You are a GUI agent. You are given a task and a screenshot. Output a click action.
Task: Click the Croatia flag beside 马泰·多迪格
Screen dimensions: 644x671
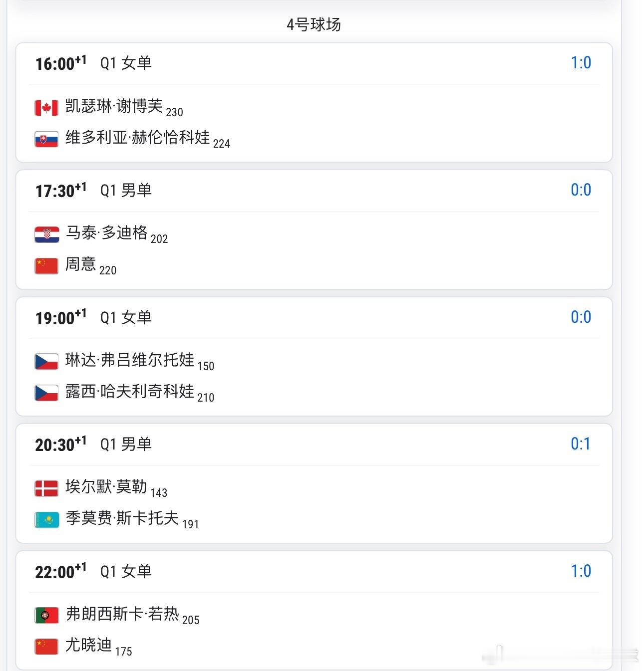point(46,234)
